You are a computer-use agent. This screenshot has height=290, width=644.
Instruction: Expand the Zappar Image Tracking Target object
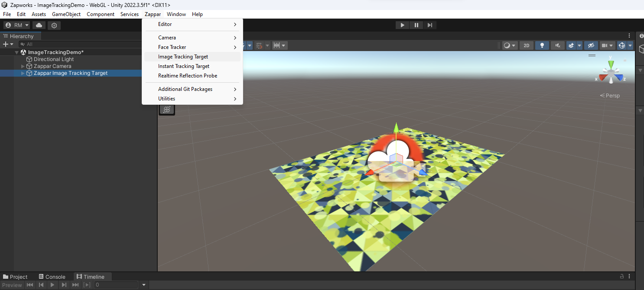click(23, 73)
